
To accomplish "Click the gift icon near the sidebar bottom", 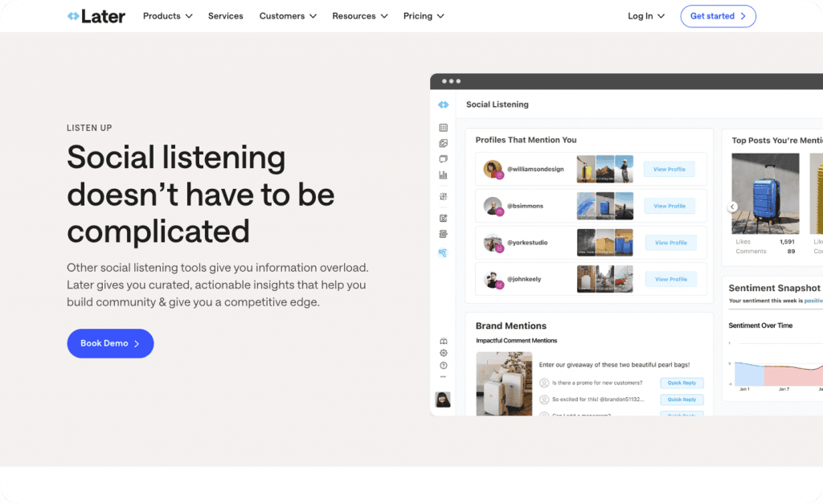I will (444, 342).
